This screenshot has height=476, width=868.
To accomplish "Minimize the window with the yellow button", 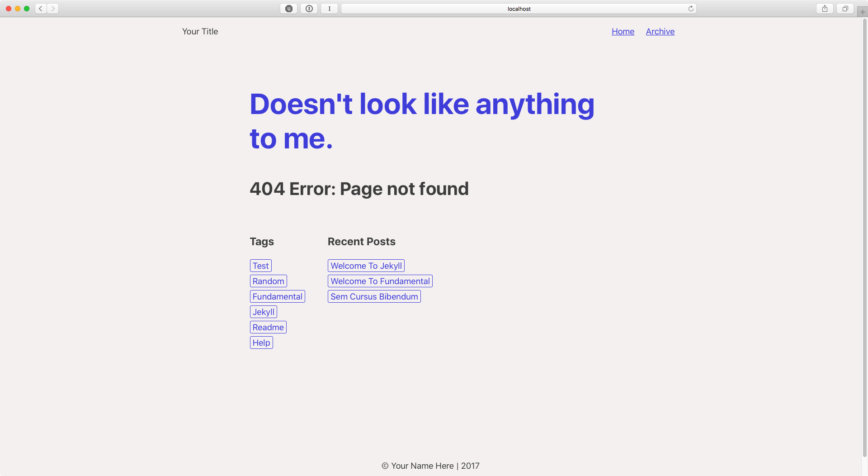I will (x=18, y=9).
